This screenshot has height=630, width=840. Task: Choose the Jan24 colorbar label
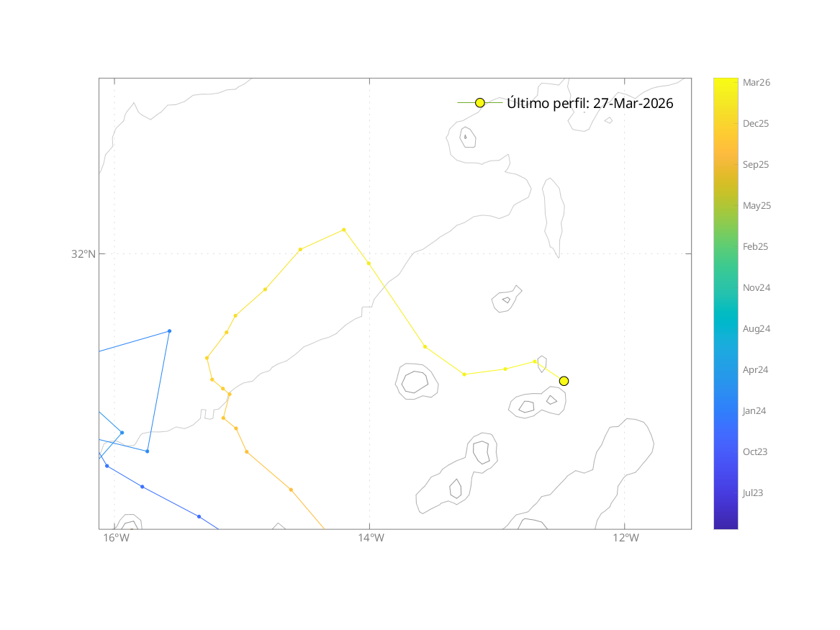[x=754, y=411]
